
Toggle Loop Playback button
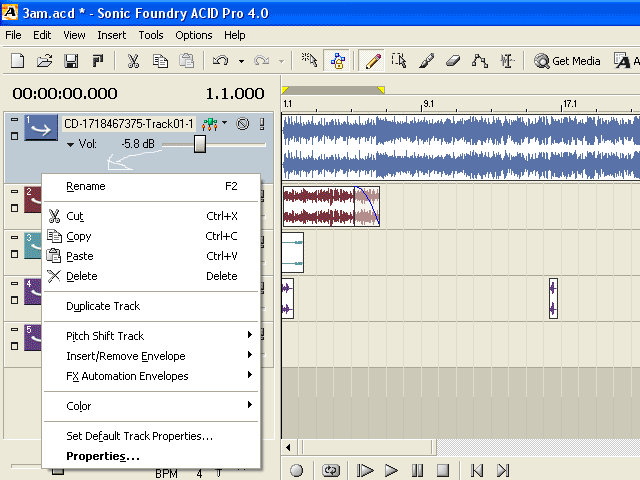(331, 470)
